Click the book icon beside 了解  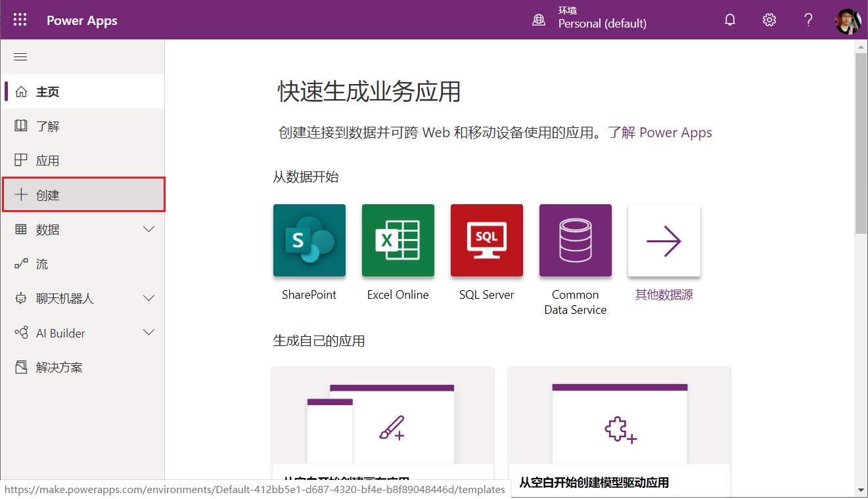(x=21, y=125)
